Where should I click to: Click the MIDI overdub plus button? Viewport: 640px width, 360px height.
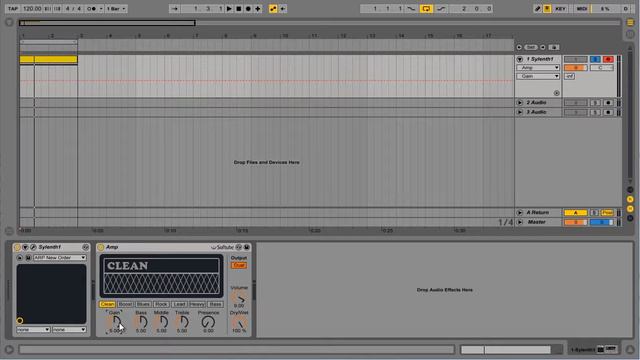pyautogui.click(x=258, y=9)
